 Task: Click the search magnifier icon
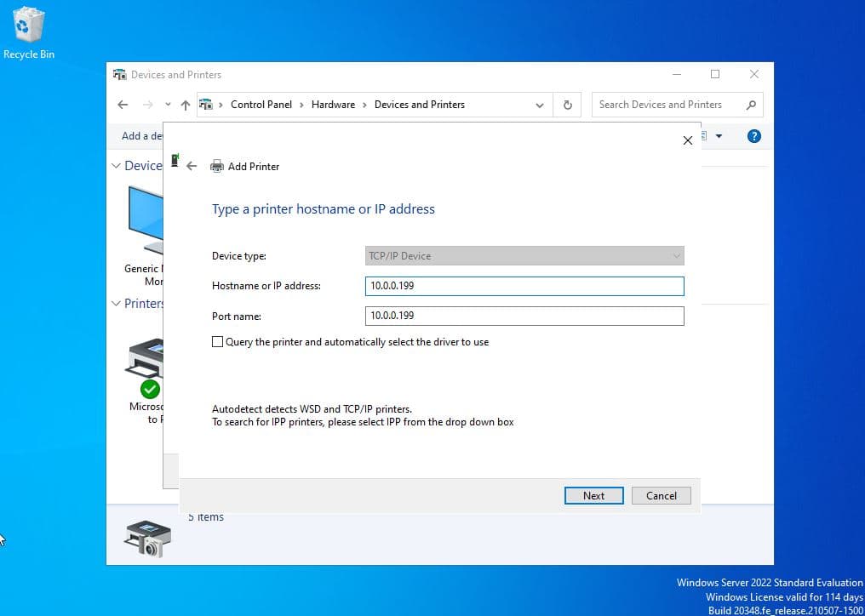pyautogui.click(x=750, y=105)
